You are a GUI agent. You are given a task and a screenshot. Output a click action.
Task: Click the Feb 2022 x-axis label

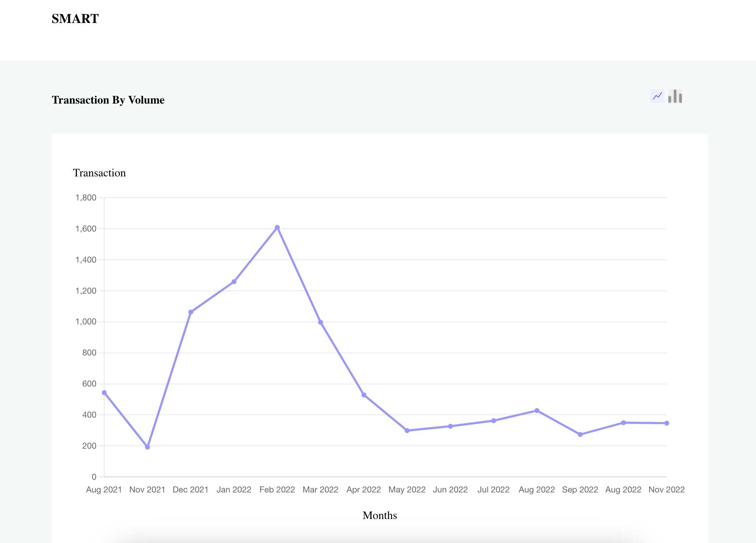pos(277,490)
